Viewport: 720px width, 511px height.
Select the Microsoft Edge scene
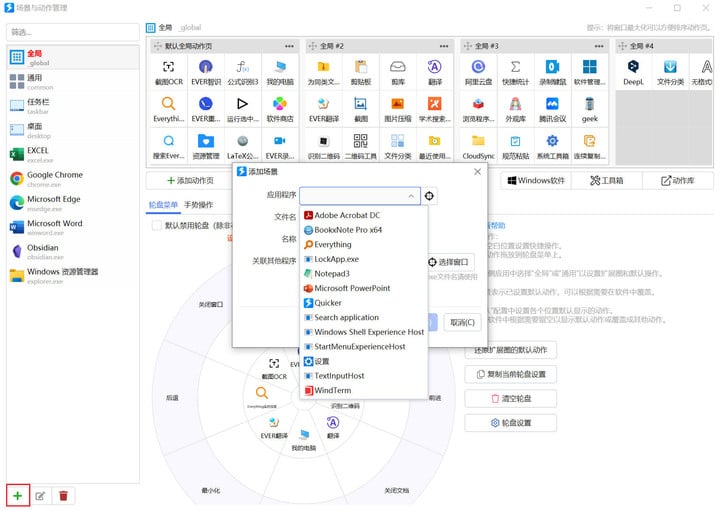click(73, 203)
